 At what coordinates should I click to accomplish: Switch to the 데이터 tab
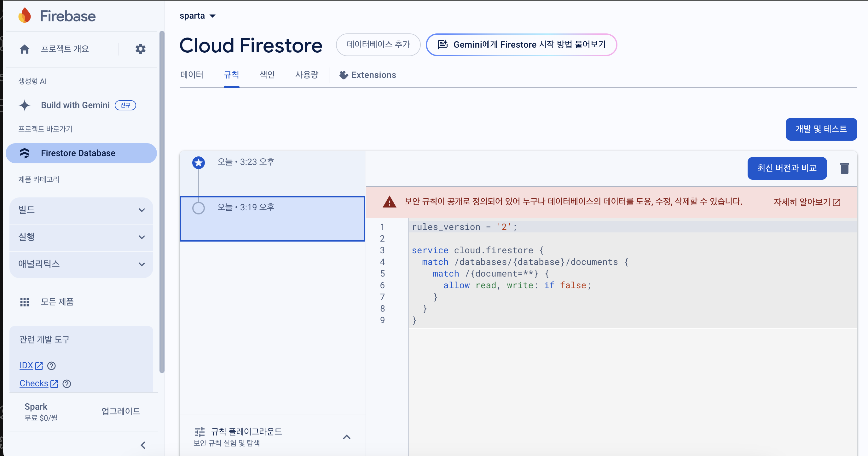click(x=192, y=74)
